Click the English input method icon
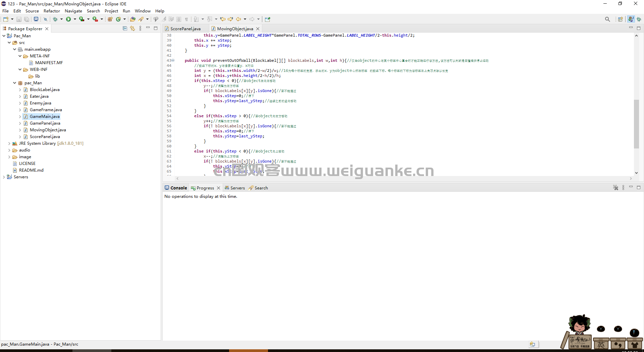Image resolution: width=644 pixels, height=352 pixels. [601, 344]
